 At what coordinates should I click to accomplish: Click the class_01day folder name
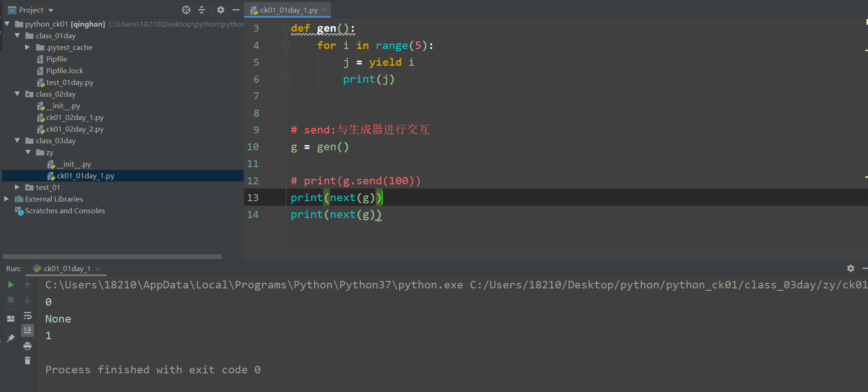pyautogui.click(x=56, y=35)
